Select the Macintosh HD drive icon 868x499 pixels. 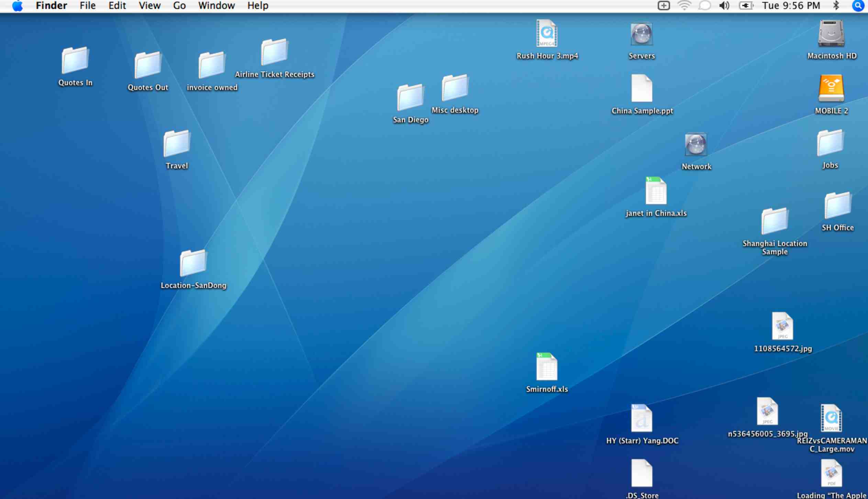831,34
